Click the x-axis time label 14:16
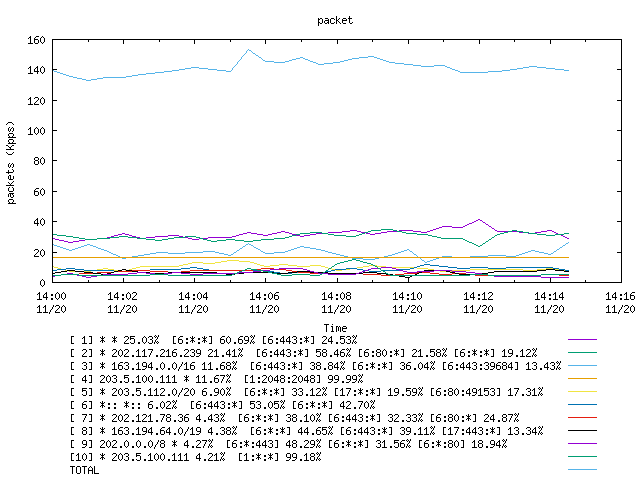Viewport: 640px width, 480px height. tap(620, 296)
